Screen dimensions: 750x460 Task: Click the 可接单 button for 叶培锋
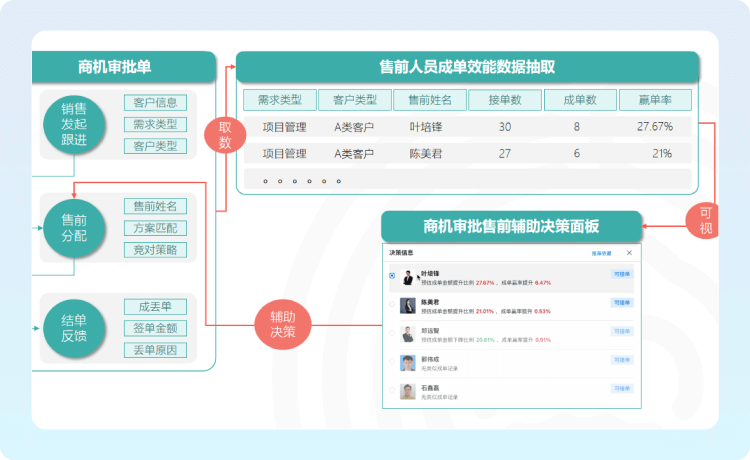(x=621, y=273)
